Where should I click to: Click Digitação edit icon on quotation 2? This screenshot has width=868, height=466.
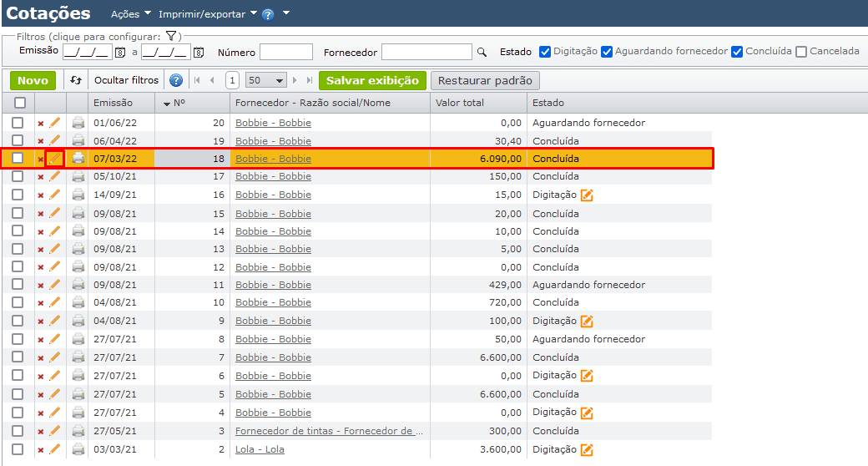tap(587, 450)
